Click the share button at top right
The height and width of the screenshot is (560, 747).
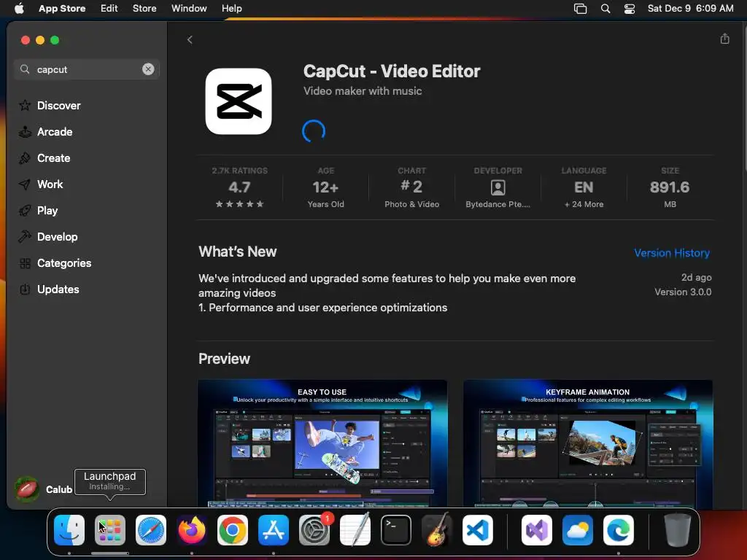click(x=724, y=39)
